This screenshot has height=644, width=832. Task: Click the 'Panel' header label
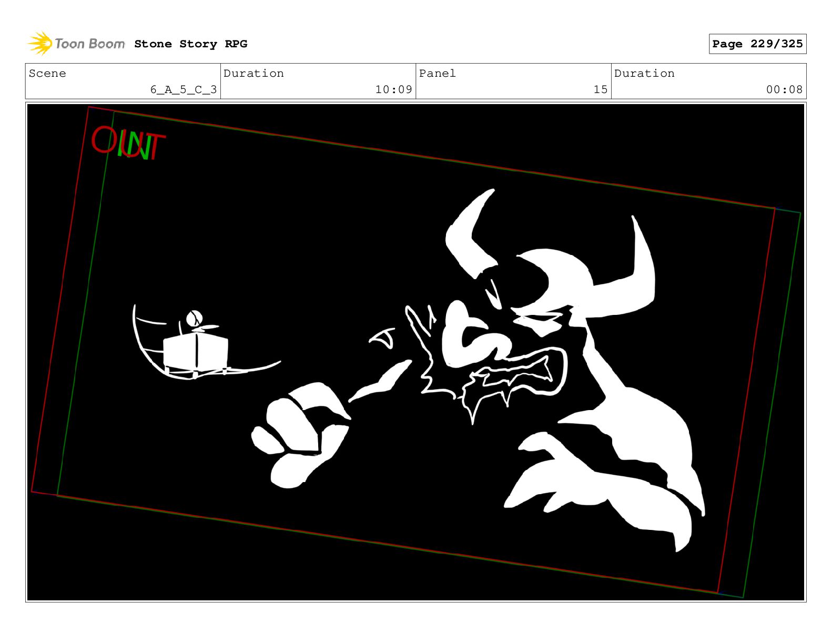(x=438, y=73)
